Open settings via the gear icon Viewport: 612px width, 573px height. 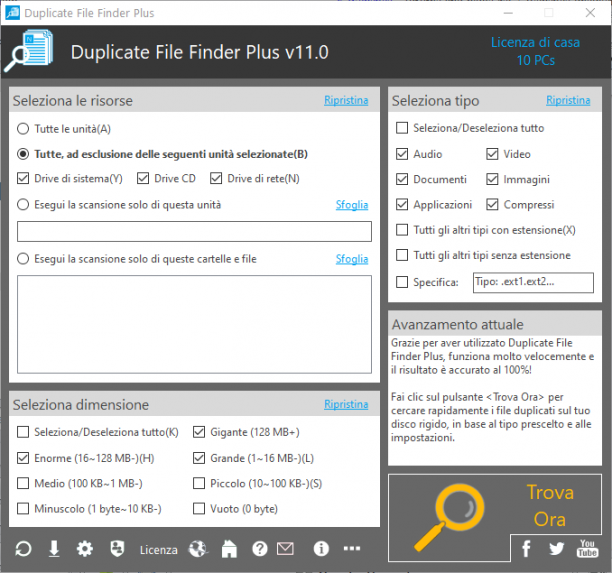(x=85, y=549)
